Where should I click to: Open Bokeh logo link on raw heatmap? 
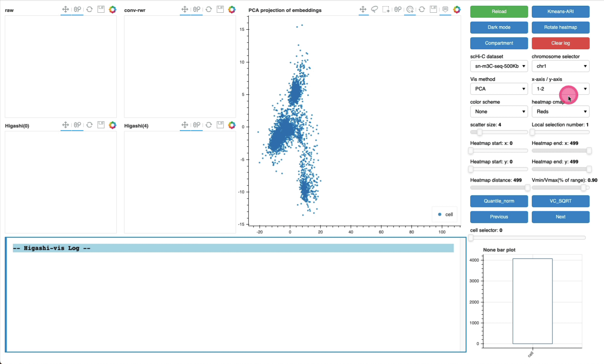(113, 9)
